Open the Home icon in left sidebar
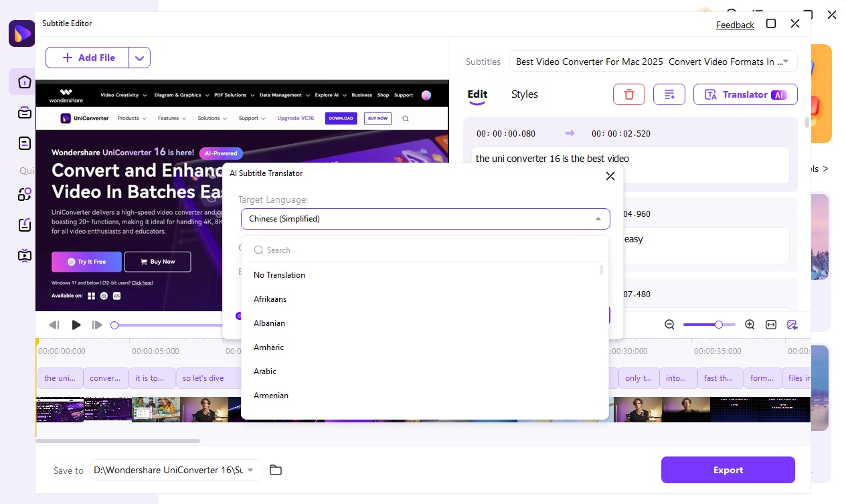The height and width of the screenshot is (504, 846). 25,82
